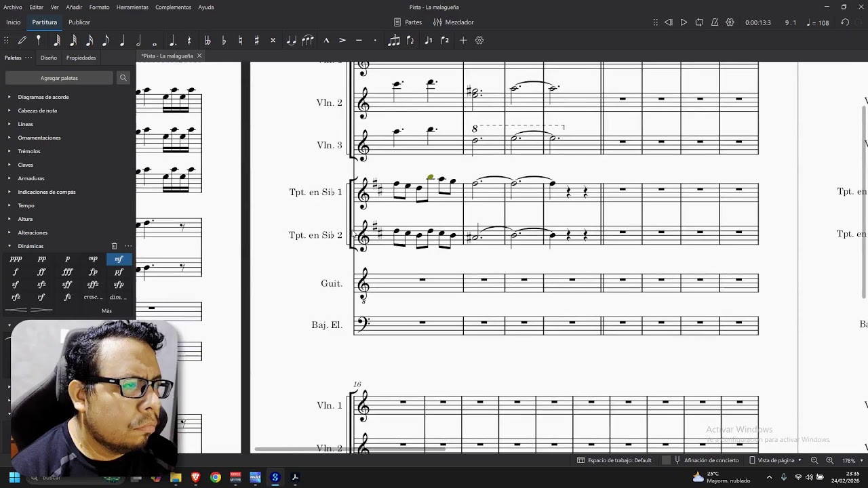The image size is (868, 488).
Task: Open the Partes dialog
Action: coord(408,22)
